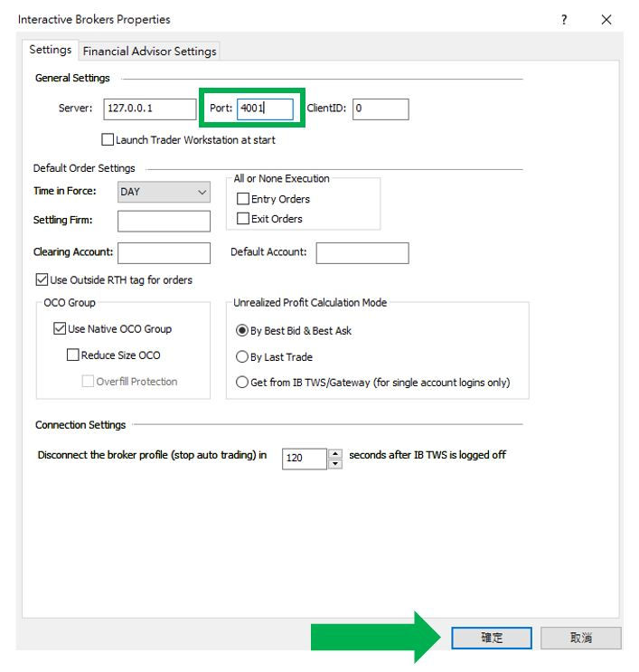Switch to the Settings tab
Screen dimensions: 639x672
point(50,50)
